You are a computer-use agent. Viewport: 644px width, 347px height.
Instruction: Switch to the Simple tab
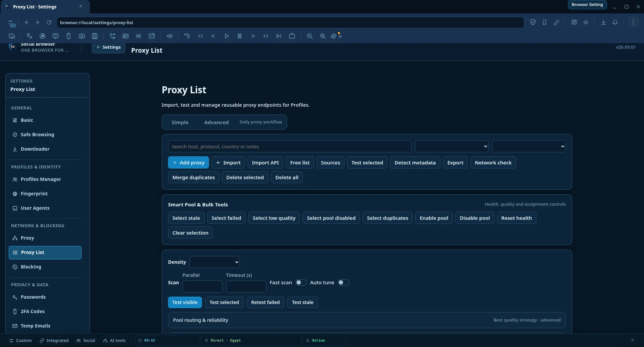pyautogui.click(x=180, y=122)
